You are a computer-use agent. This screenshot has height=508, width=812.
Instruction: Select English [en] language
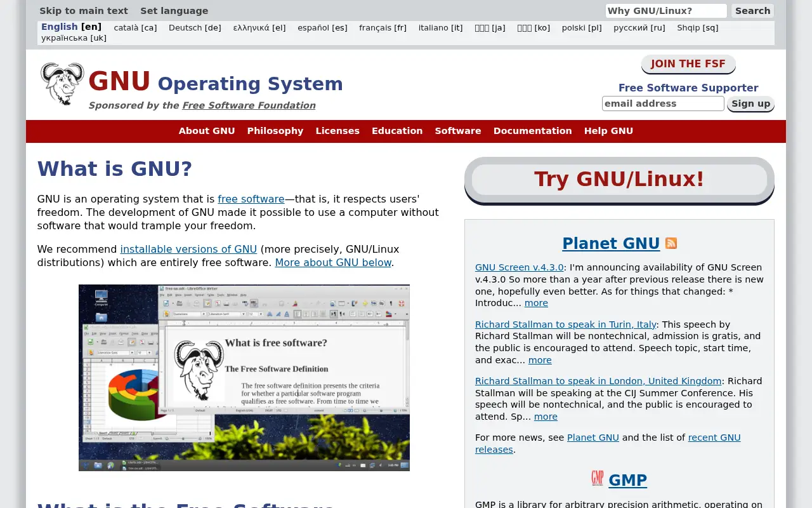(x=71, y=27)
